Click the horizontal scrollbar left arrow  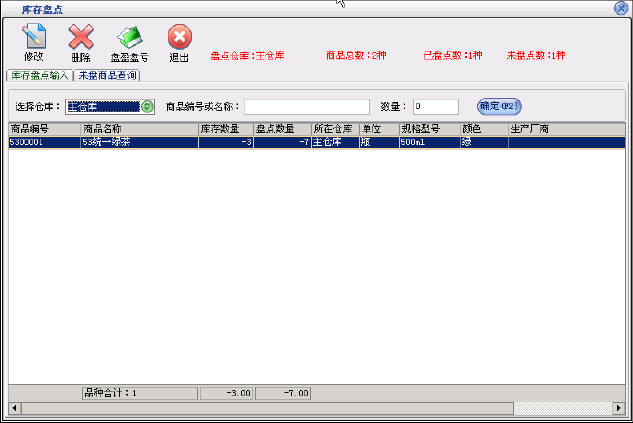14,408
